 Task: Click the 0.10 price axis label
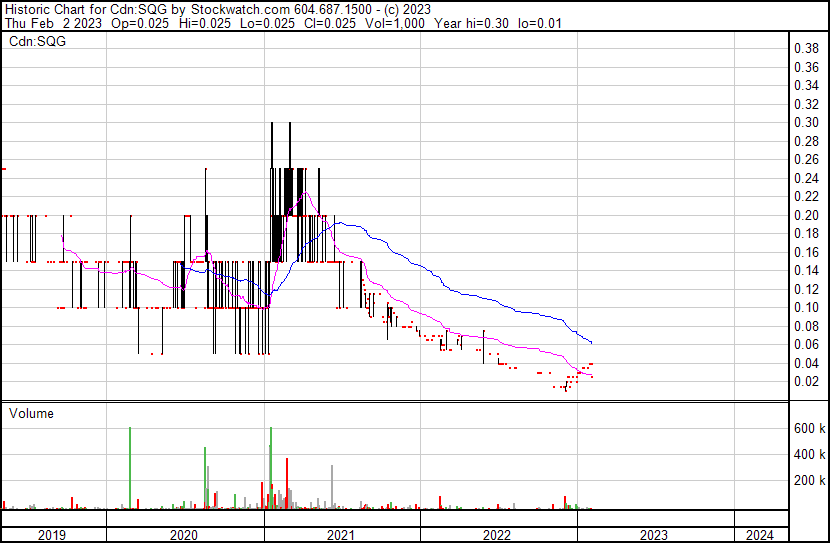pyautogui.click(x=806, y=308)
